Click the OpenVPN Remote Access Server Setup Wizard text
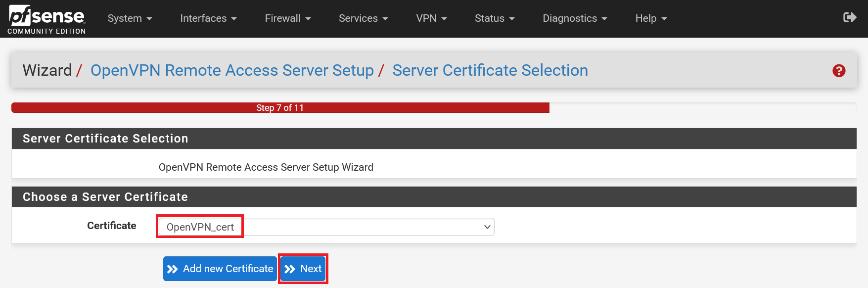The height and width of the screenshot is (288, 868). [266, 167]
